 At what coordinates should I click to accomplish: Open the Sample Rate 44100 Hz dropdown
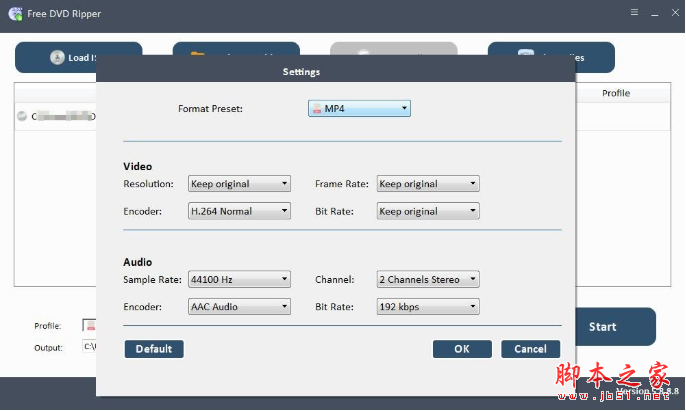coord(239,279)
